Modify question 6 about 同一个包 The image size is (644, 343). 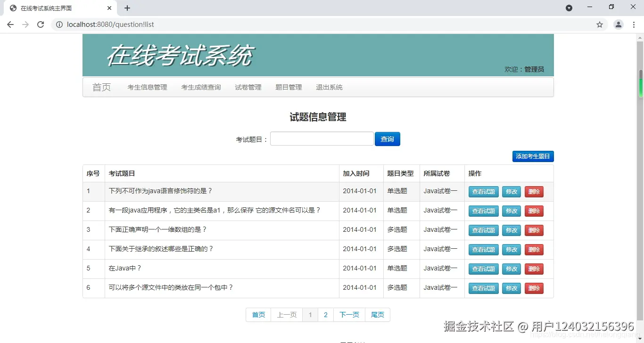coord(512,288)
